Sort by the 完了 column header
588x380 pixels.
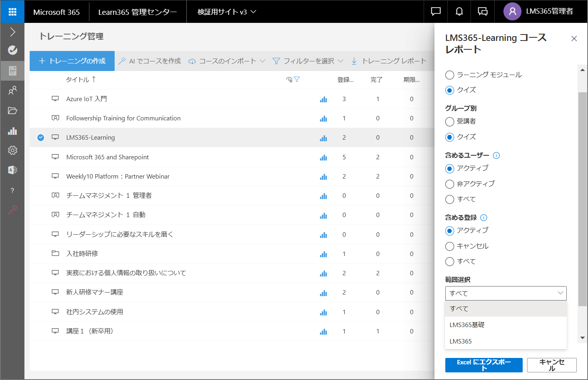click(376, 80)
